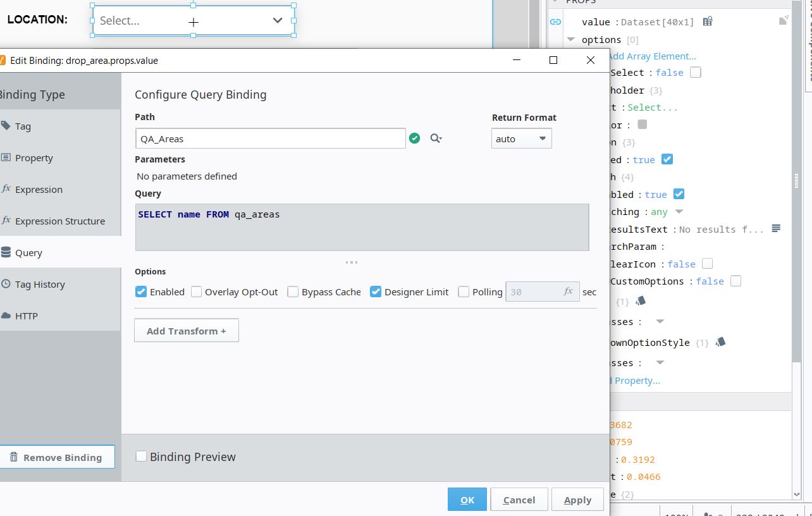Viewport: 812px width, 516px height.
Task: Click the dotted resize handle below query
Action: point(352,262)
